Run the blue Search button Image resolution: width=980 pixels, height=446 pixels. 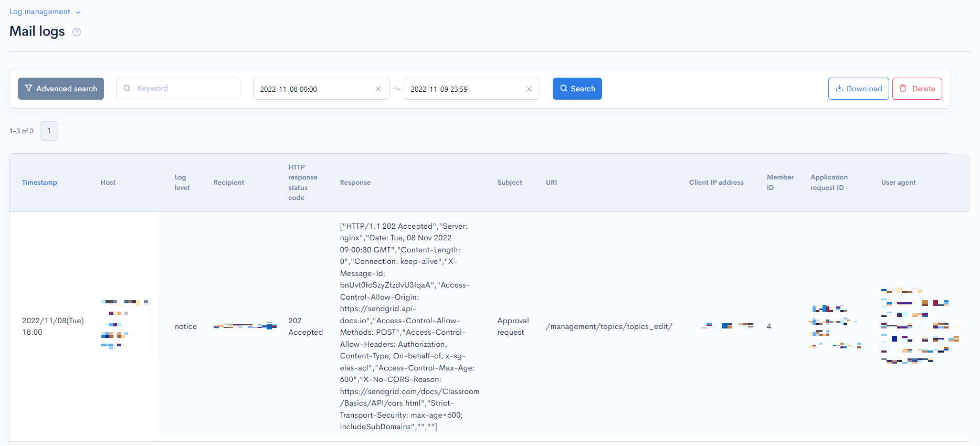(x=577, y=89)
